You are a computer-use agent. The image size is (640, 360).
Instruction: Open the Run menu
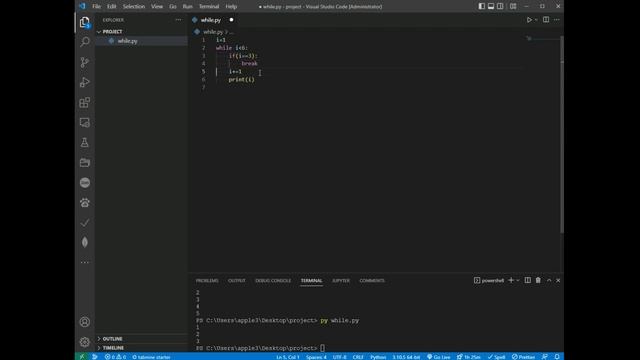point(187,6)
